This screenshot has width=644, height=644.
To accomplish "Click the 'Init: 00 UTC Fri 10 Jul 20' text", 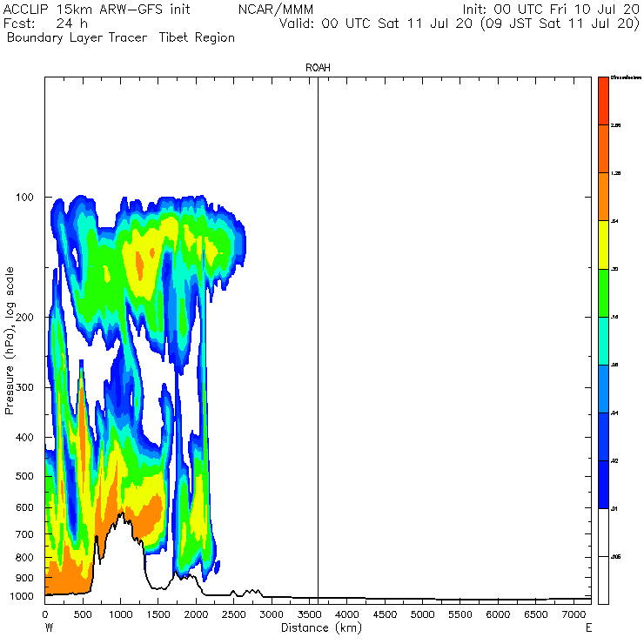I will click(x=551, y=10).
